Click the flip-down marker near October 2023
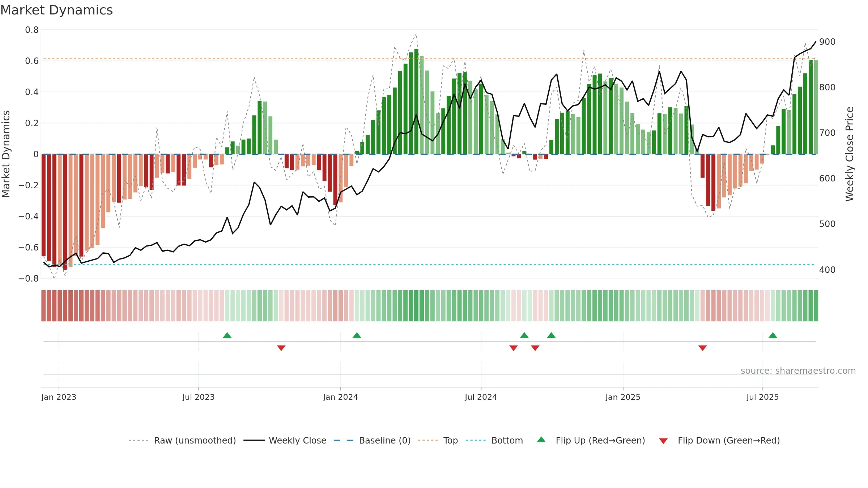The height and width of the screenshot is (488, 868). 281,348
